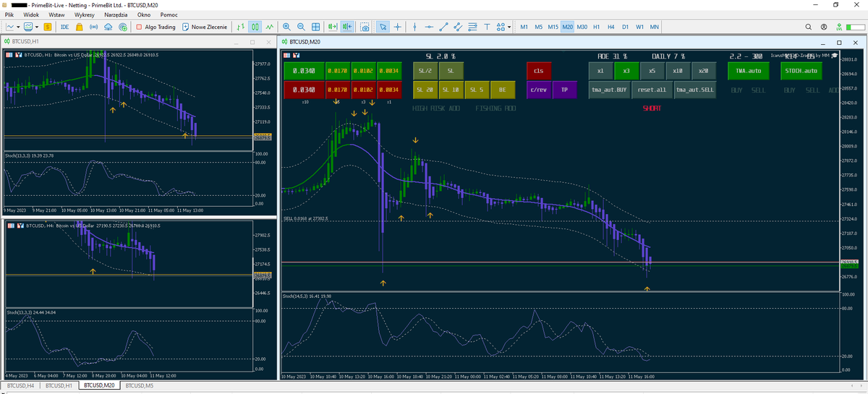Click the green 0.0340 buy button
The width and height of the screenshot is (868, 394).
(303, 71)
